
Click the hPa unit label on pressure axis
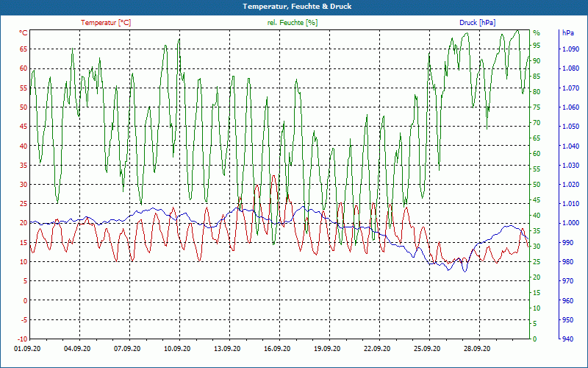567,33
